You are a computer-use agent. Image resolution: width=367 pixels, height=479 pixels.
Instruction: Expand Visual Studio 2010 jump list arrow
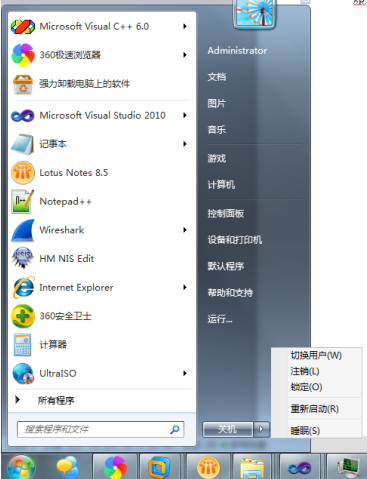[185, 115]
